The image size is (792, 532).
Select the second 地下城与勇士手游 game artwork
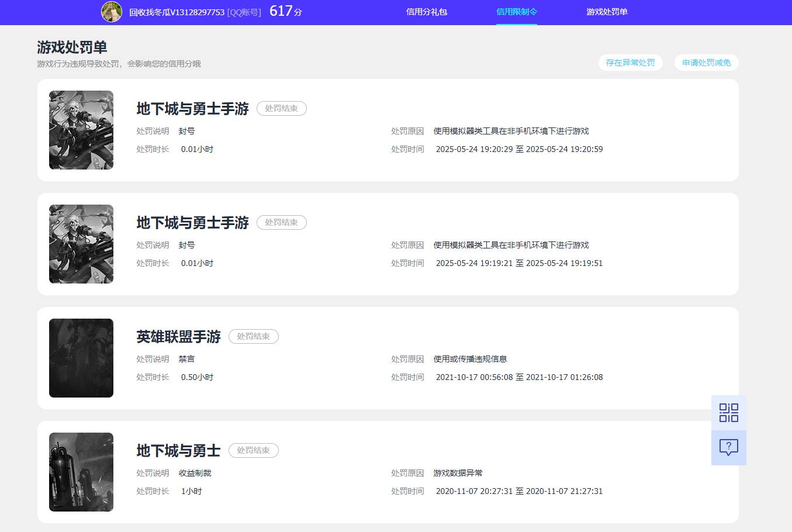click(81, 244)
